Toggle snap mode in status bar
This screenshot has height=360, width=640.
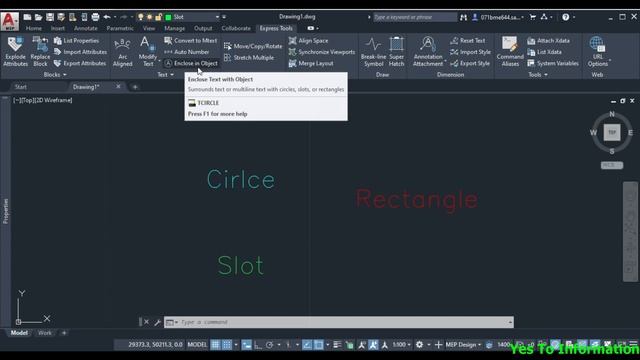[x=227, y=345]
